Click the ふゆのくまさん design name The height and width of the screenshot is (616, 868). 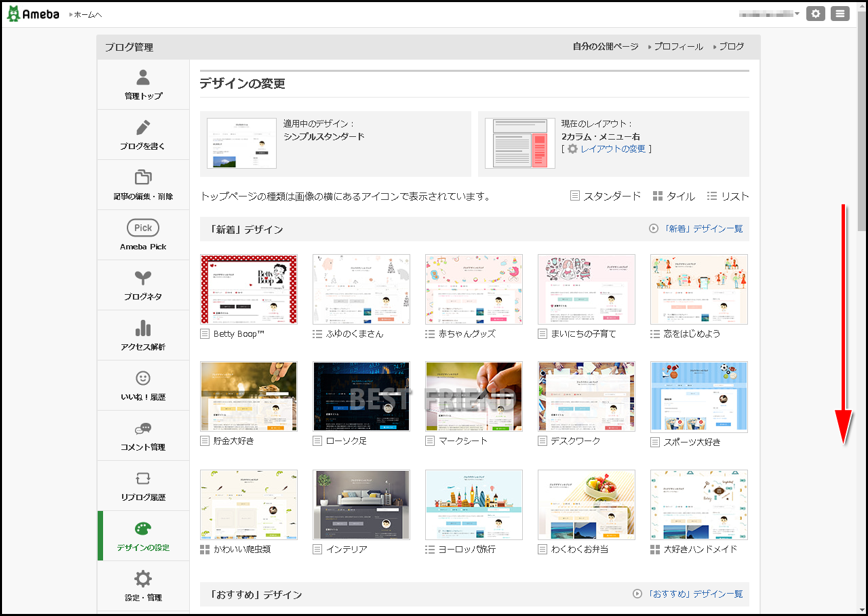tap(355, 333)
